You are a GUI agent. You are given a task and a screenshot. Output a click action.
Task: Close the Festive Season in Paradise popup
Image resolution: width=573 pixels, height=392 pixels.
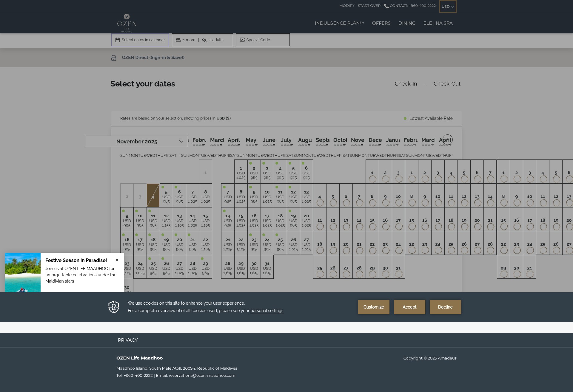tap(117, 260)
